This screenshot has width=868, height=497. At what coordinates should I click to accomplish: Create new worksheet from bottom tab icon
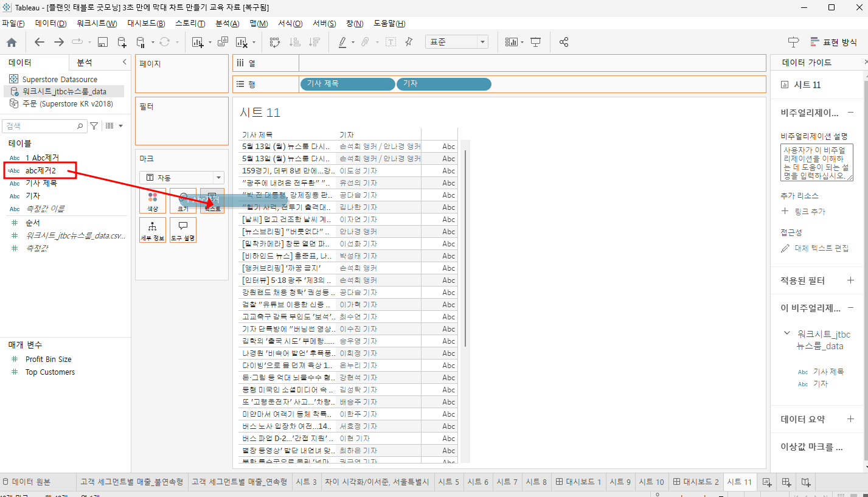(x=767, y=482)
